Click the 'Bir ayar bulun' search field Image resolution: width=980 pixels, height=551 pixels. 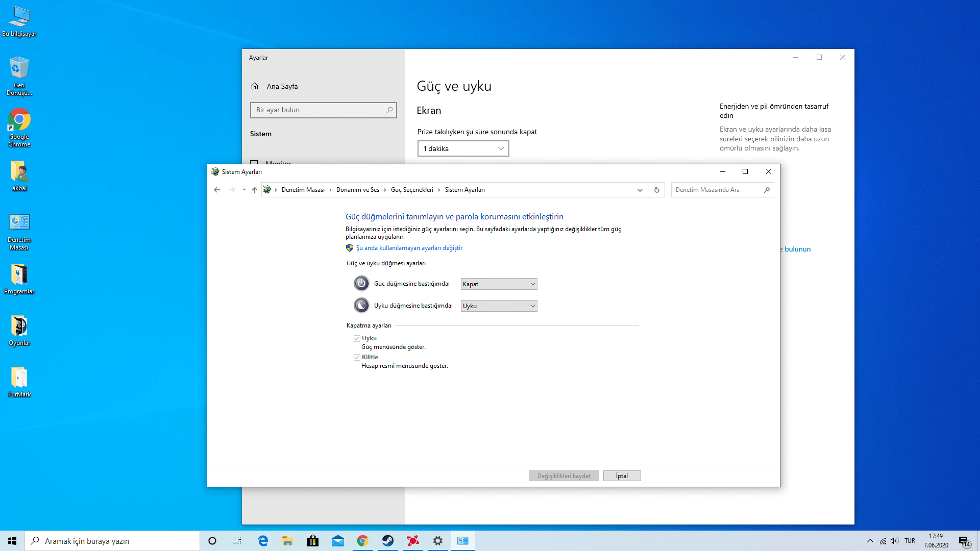click(319, 110)
